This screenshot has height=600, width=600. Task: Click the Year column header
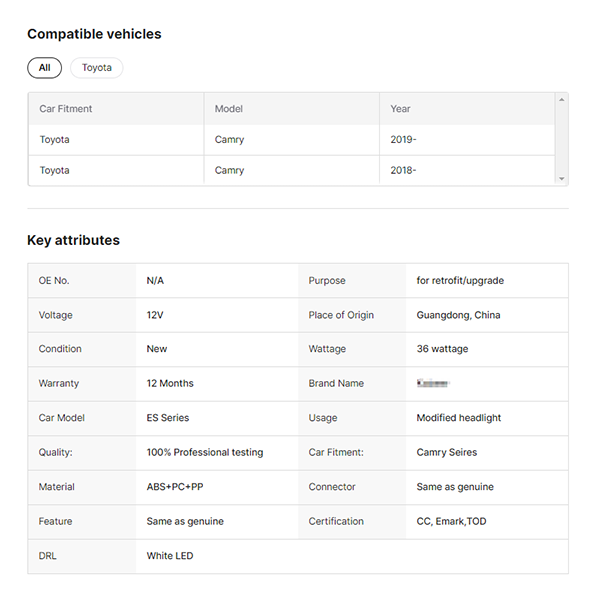point(400,109)
